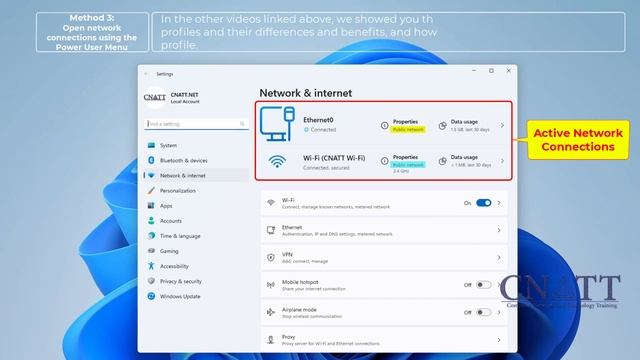The width and height of the screenshot is (640, 360).
Task: Click the Proxy icon
Action: 271,340
